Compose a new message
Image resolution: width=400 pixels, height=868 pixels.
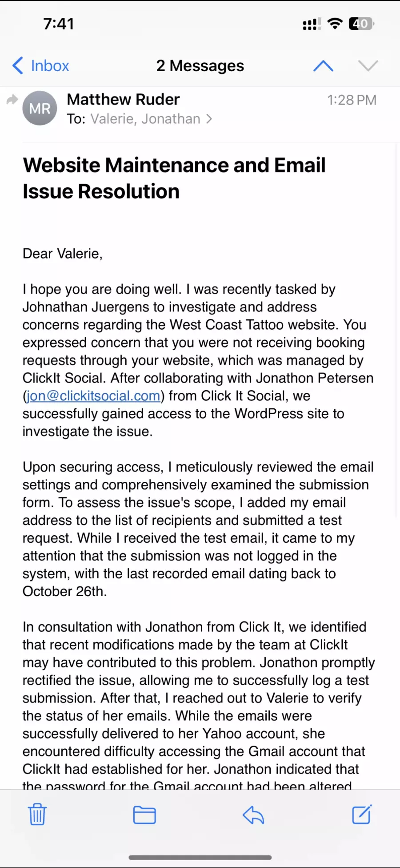click(x=362, y=815)
